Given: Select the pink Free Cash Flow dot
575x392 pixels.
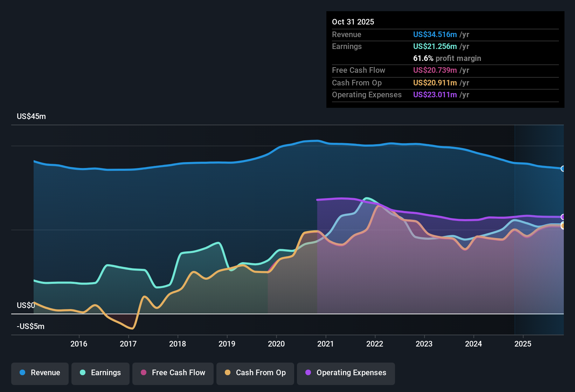Looking at the screenshot, I should coord(143,373).
